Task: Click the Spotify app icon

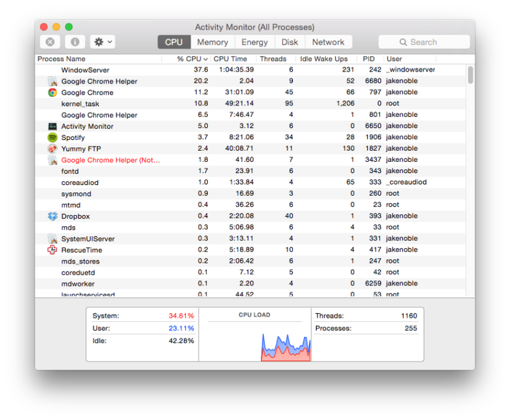Action: coord(52,137)
